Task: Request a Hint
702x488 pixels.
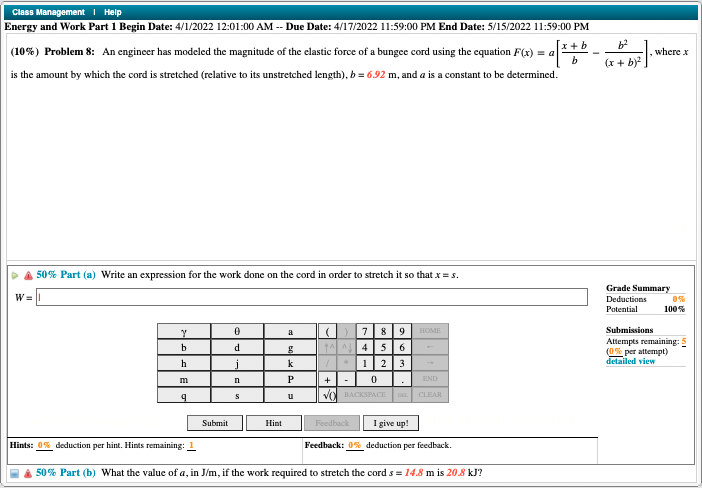Action: [274, 423]
